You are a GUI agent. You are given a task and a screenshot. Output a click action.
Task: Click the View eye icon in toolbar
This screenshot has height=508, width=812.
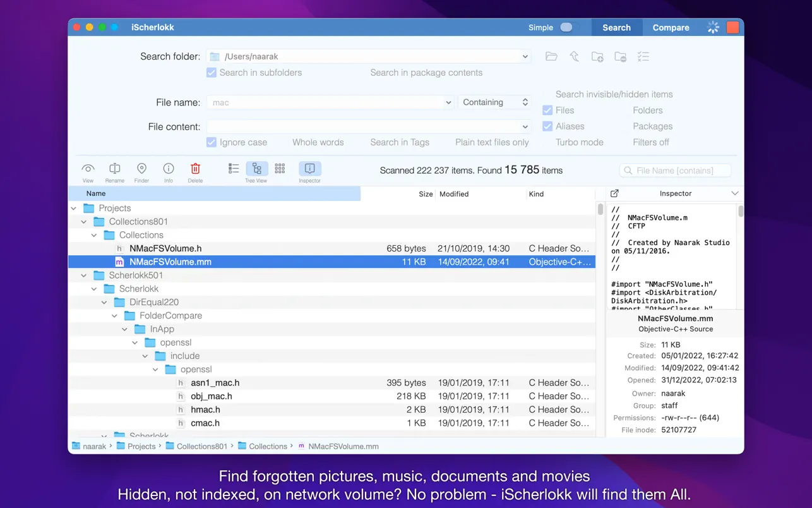tap(88, 169)
